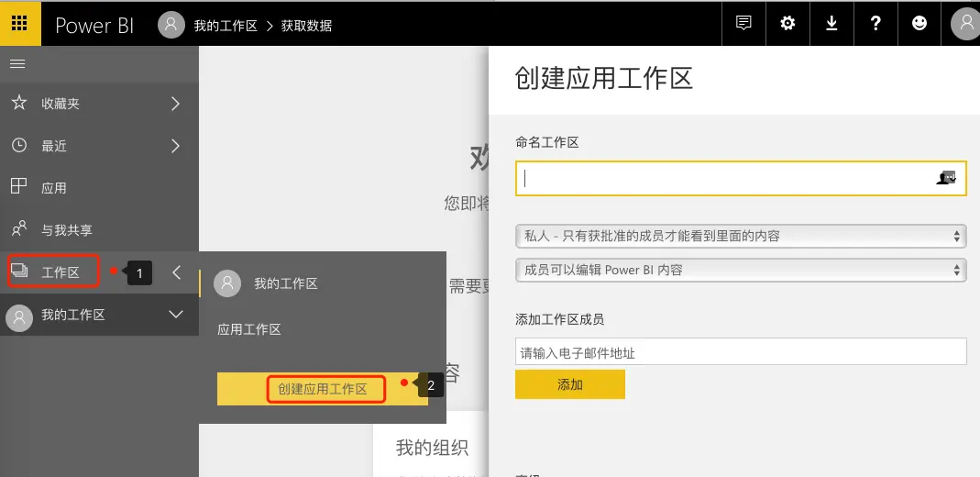Click the Power BI logo text
Viewport: 980px width, 477px height.
tap(94, 25)
